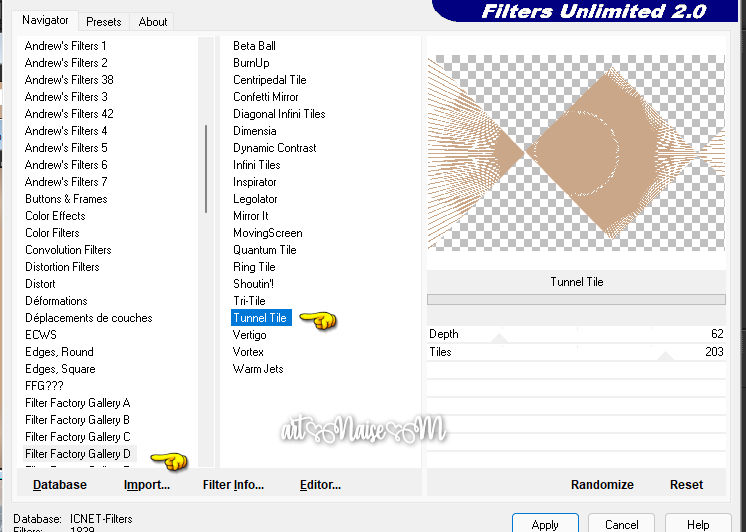Image resolution: width=746 pixels, height=532 pixels.
Task: Open the About tab
Action: [x=153, y=22]
